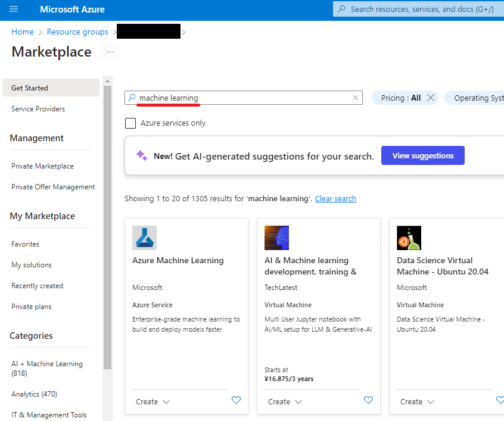Go to Resource groups breadcrumb
Screen dimensions: 504x421
tap(77, 32)
